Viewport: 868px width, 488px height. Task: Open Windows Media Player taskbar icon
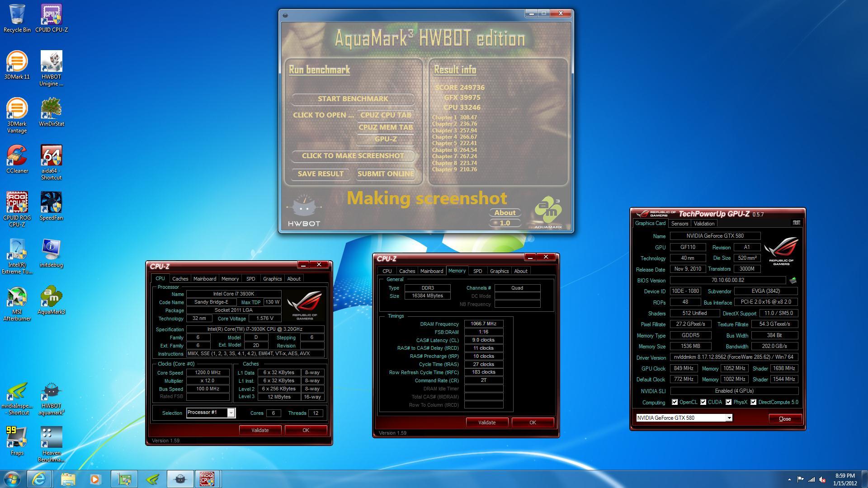pos(95,479)
